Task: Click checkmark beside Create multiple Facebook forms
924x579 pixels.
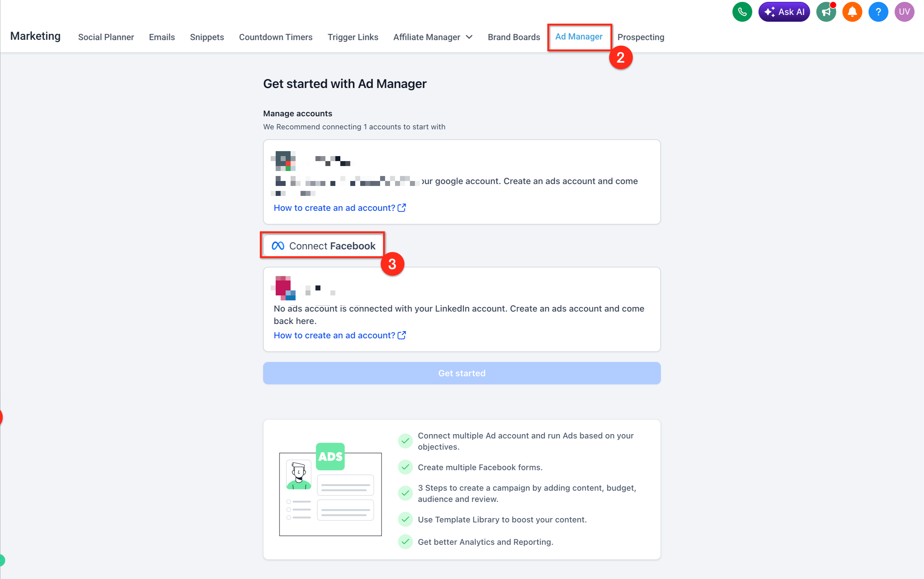Action: click(405, 467)
